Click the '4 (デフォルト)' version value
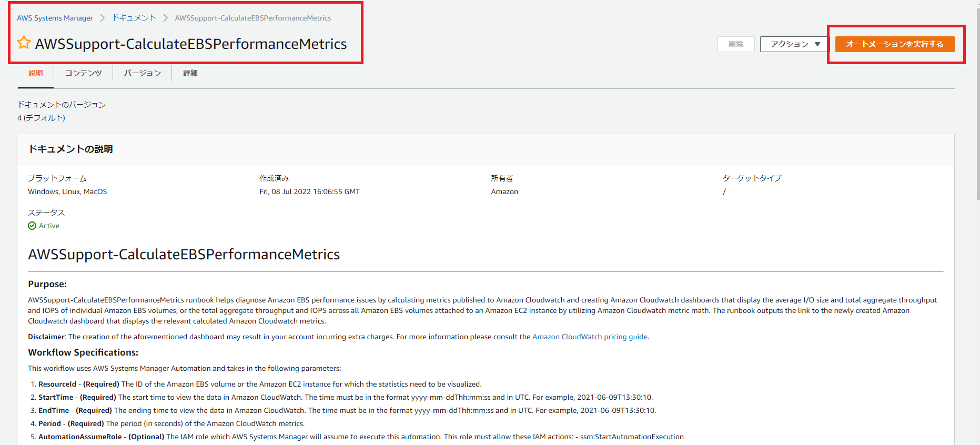 (41, 118)
